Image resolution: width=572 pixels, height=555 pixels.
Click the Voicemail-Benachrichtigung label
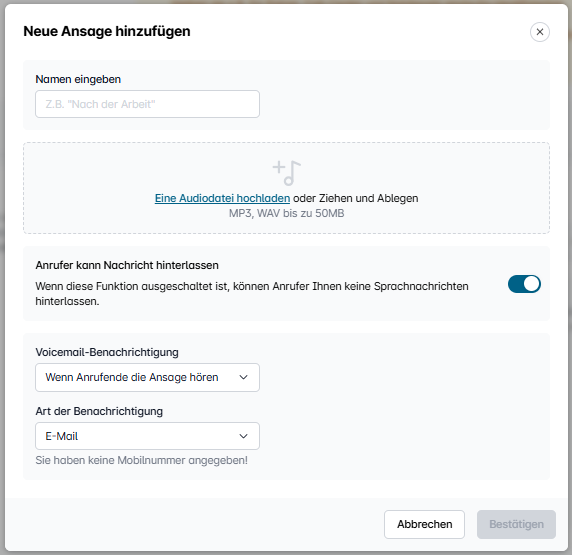[x=107, y=352]
